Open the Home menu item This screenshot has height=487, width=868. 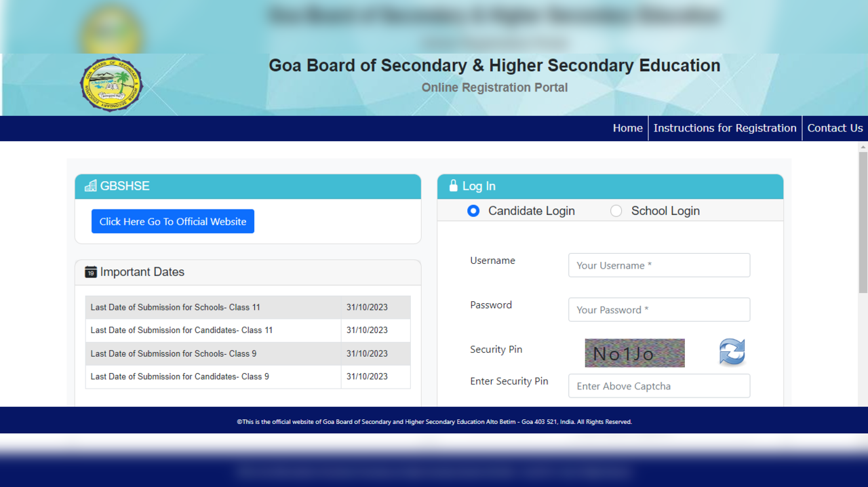pyautogui.click(x=627, y=128)
